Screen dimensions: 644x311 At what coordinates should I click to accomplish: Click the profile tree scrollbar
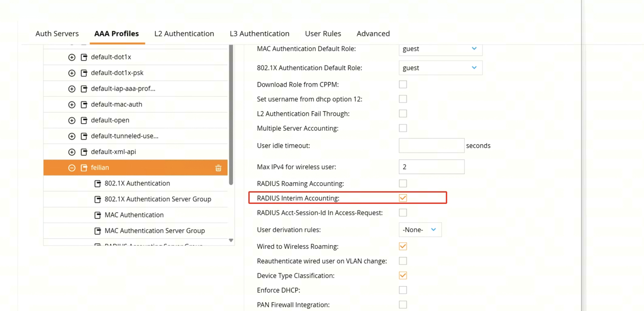[231, 115]
